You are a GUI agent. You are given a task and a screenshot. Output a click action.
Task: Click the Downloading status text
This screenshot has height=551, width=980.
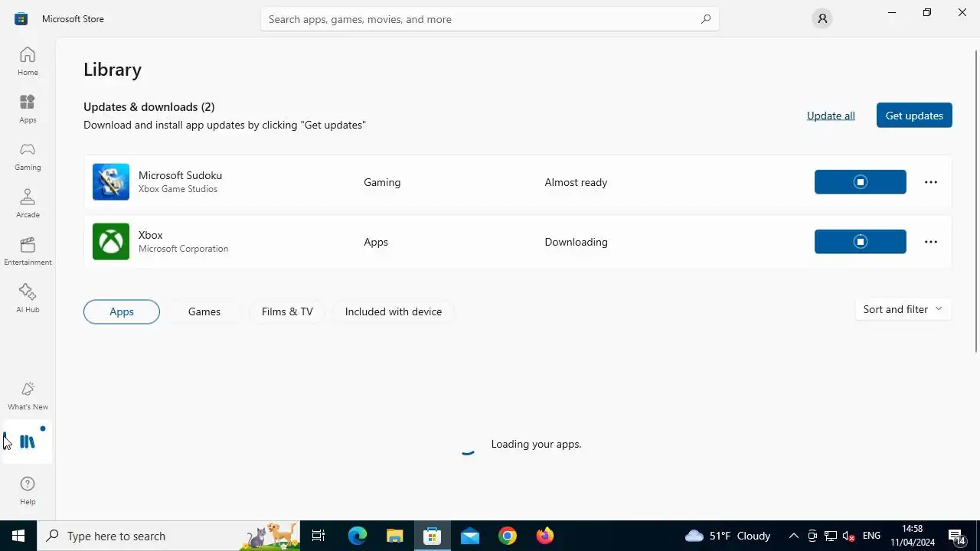[x=576, y=242]
